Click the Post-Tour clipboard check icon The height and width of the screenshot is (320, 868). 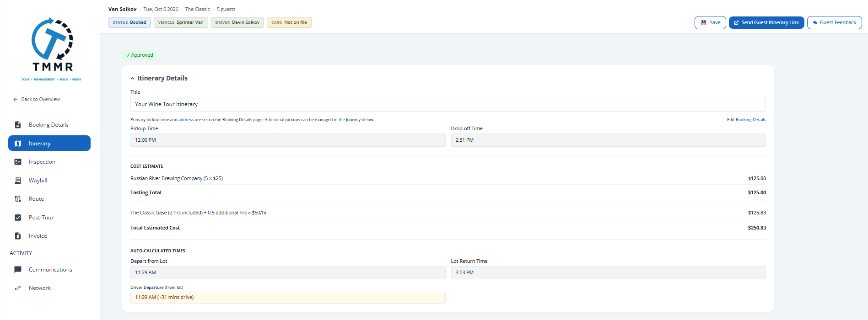pyautogui.click(x=18, y=218)
